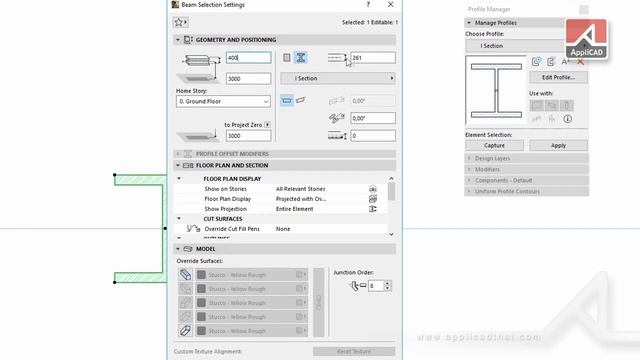
Task: Click the help question mark in title bar
Action: [368, 4]
